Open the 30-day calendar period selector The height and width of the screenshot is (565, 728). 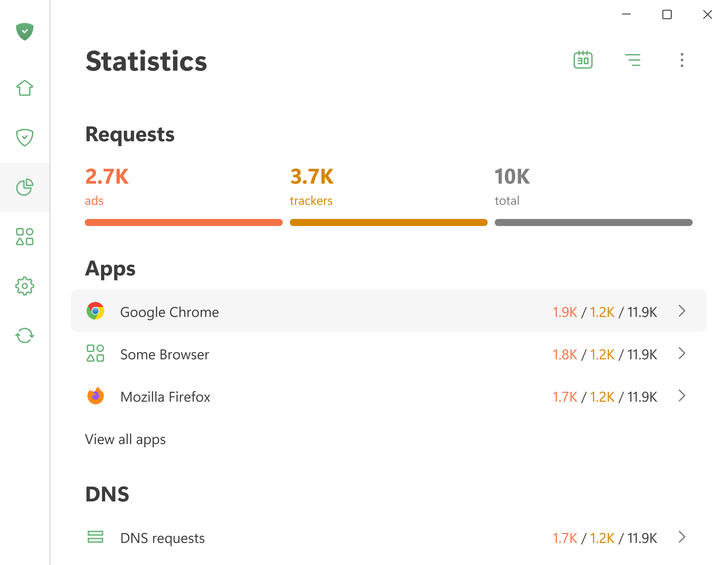[x=583, y=60]
